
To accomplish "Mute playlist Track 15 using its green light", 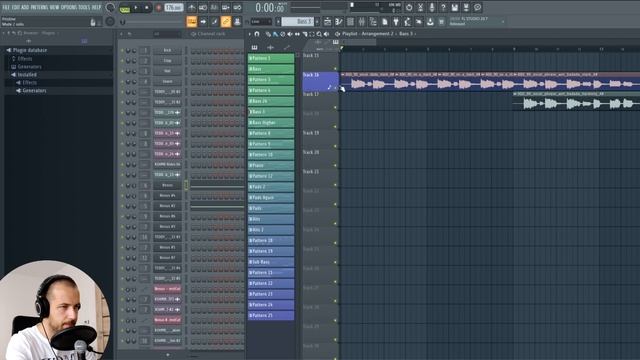I will point(336,69).
